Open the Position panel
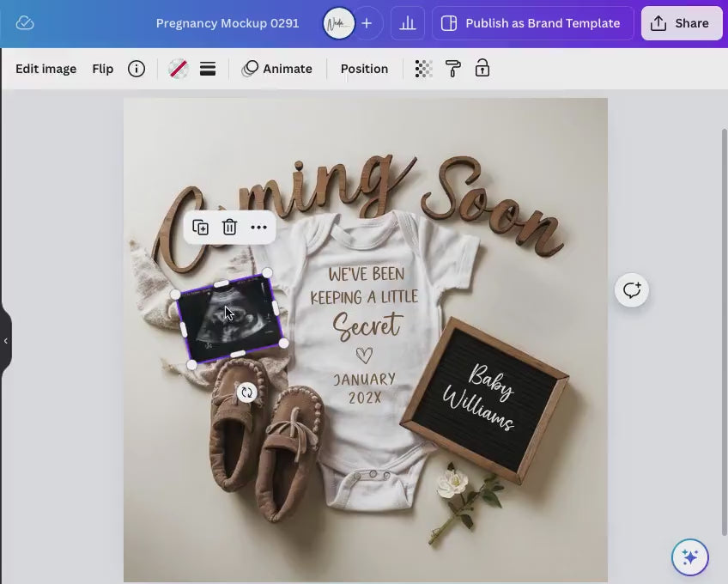Image resolution: width=728 pixels, height=584 pixels. (365, 69)
